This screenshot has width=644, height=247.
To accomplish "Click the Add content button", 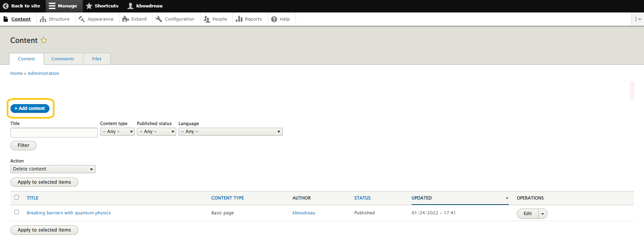I will coord(30,109).
